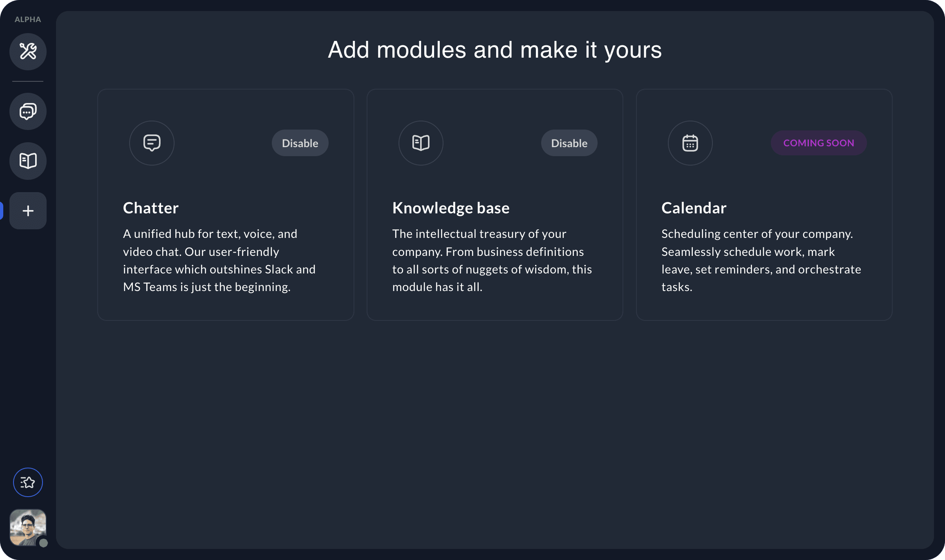The height and width of the screenshot is (560, 945).
Task: Disable the Chatter module
Action: coord(300,143)
